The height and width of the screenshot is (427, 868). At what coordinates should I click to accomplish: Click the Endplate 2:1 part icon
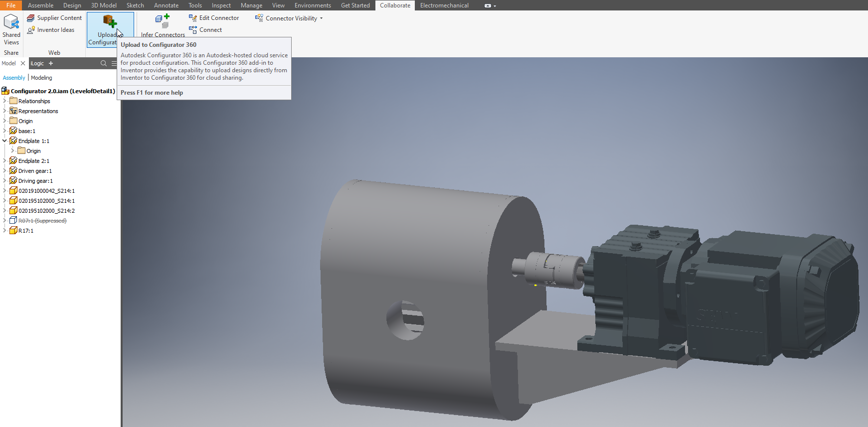13,160
